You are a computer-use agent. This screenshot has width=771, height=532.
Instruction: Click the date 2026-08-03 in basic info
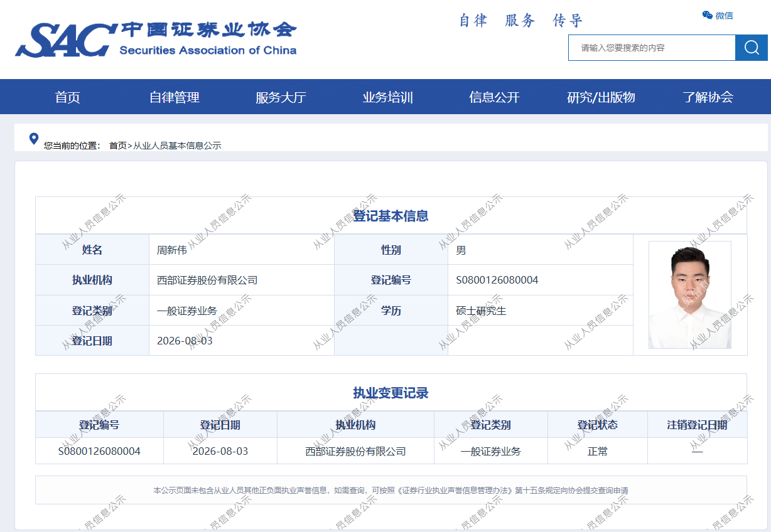(185, 341)
